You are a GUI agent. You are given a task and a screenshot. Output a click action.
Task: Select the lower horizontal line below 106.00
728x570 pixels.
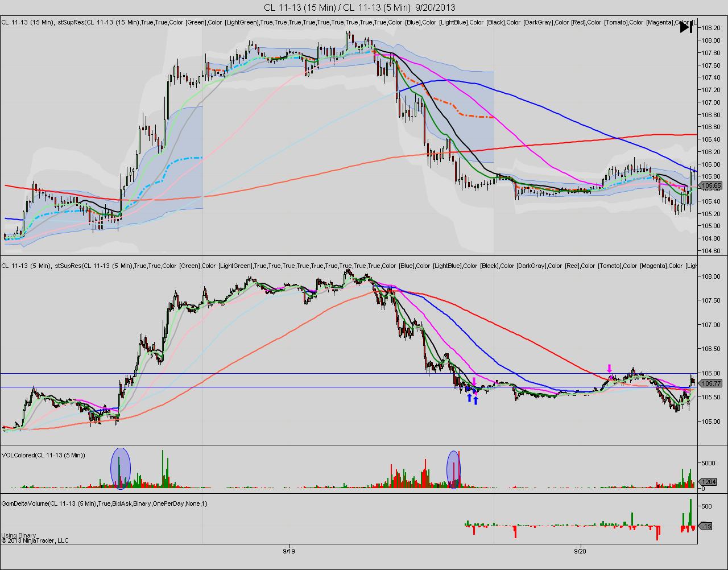click(348, 387)
